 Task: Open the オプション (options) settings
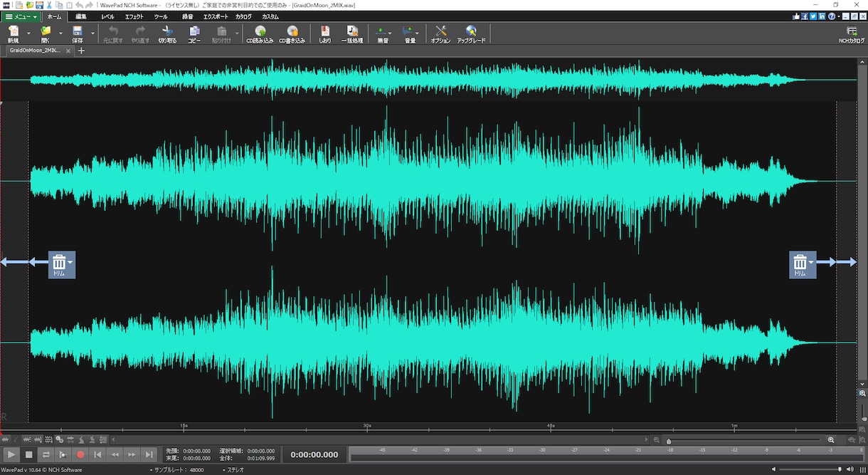[440, 33]
